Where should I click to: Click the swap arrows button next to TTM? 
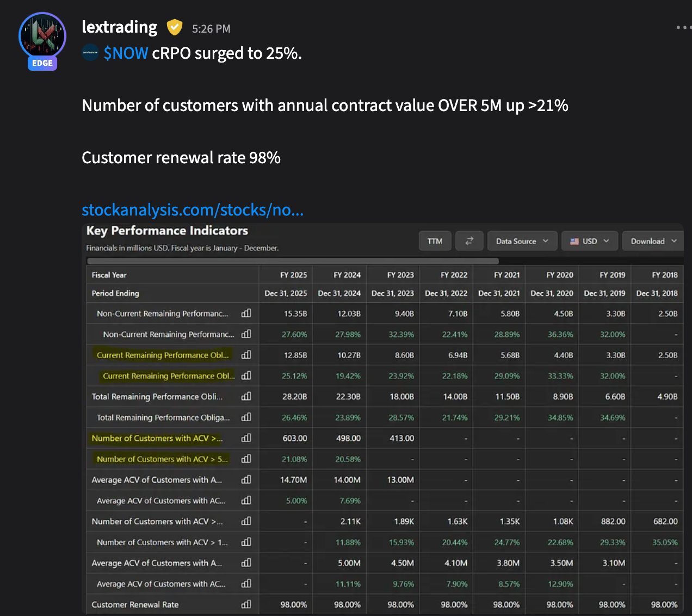pos(469,241)
